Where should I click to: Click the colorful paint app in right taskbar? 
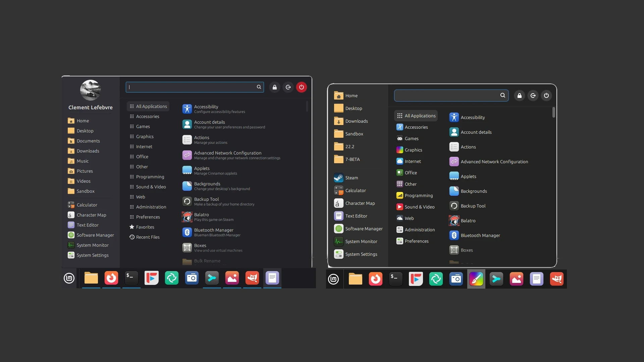(476, 279)
